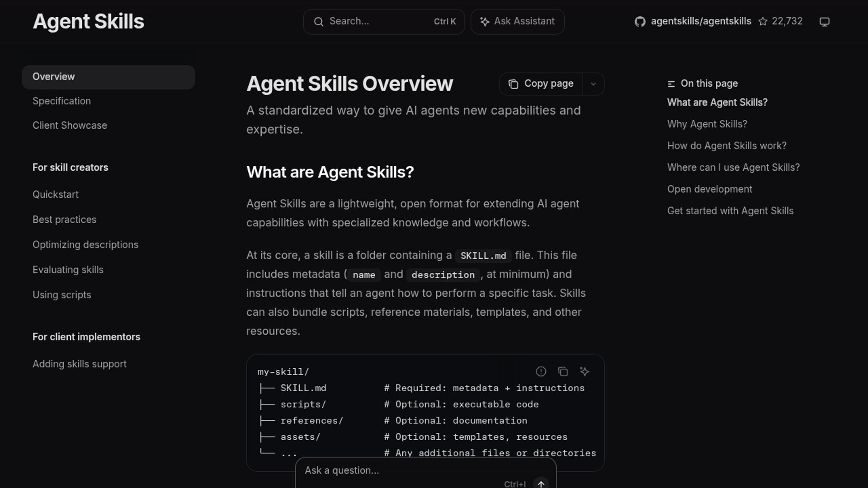868x488 pixels.
Task: Click the GitHub logo icon
Action: point(640,22)
